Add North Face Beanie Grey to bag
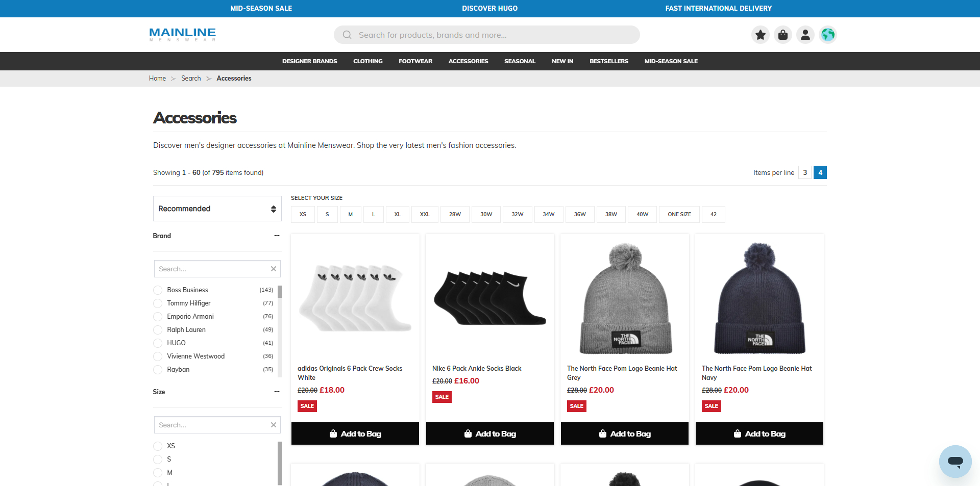This screenshot has width=980, height=486. tap(625, 433)
